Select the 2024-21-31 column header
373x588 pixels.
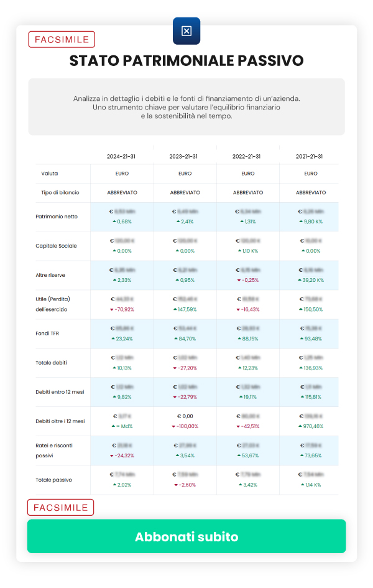[x=122, y=156]
